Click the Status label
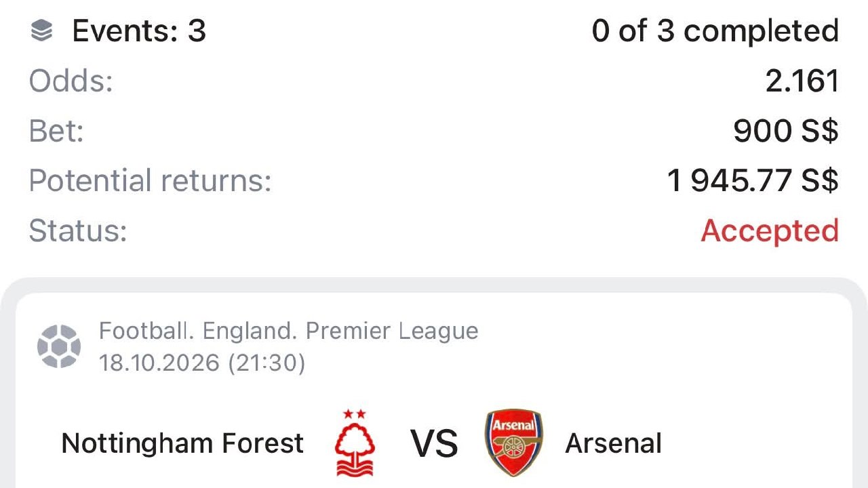This screenshot has width=868, height=488. (x=78, y=230)
